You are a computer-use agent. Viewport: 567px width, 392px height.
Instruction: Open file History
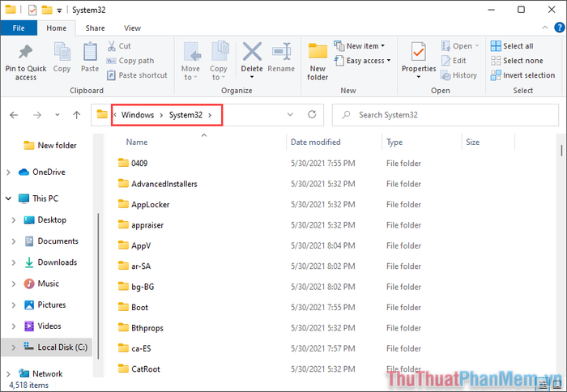(x=459, y=75)
